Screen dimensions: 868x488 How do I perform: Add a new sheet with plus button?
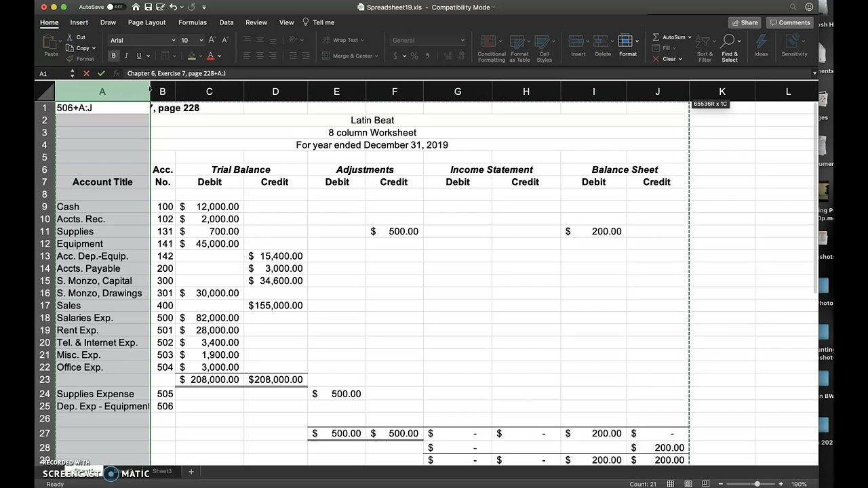point(191,472)
